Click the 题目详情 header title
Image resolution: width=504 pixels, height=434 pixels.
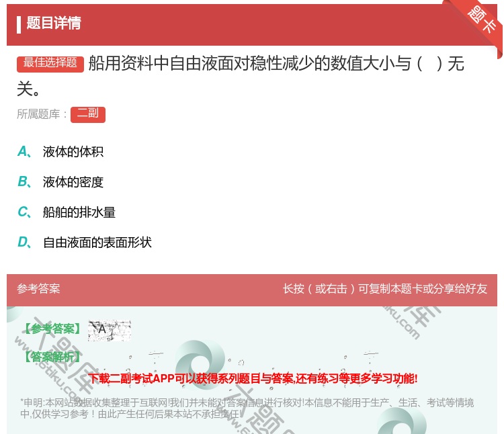54,23
